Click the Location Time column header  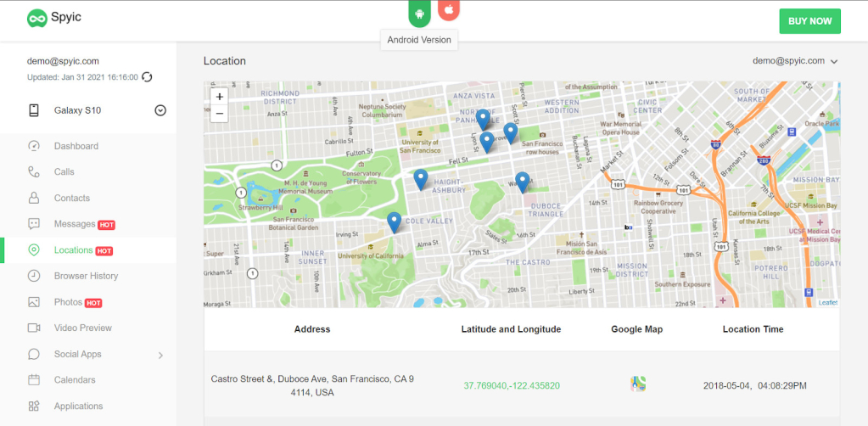[753, 329]
